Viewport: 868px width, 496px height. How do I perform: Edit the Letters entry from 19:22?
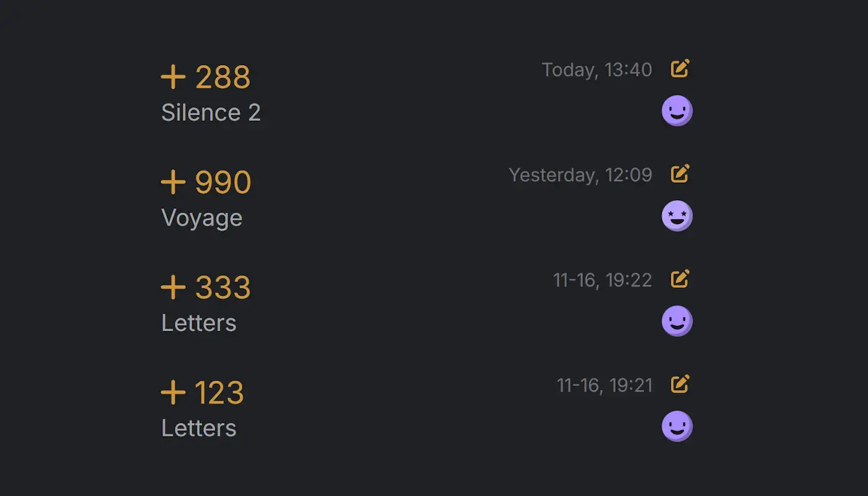[x=680, y=279]
